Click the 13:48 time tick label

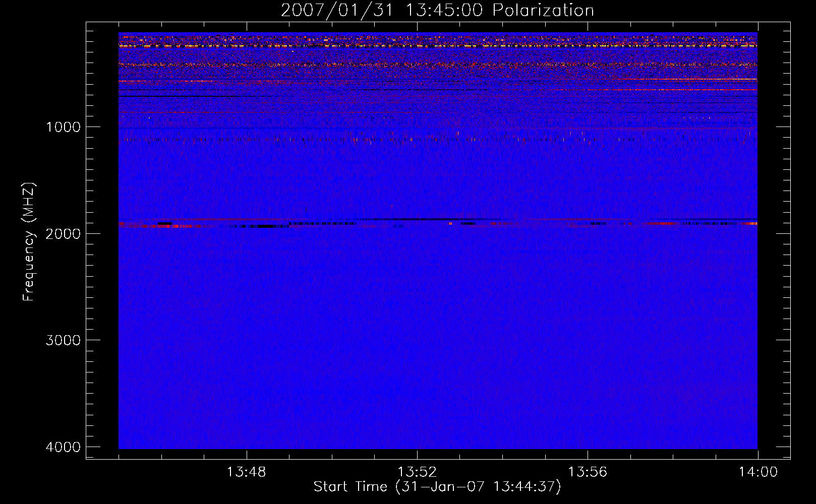click(x=247, y=472)
